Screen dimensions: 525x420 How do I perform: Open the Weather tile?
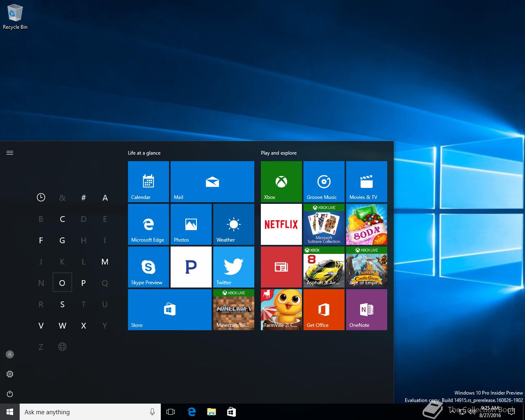click(x=234, y=224)
